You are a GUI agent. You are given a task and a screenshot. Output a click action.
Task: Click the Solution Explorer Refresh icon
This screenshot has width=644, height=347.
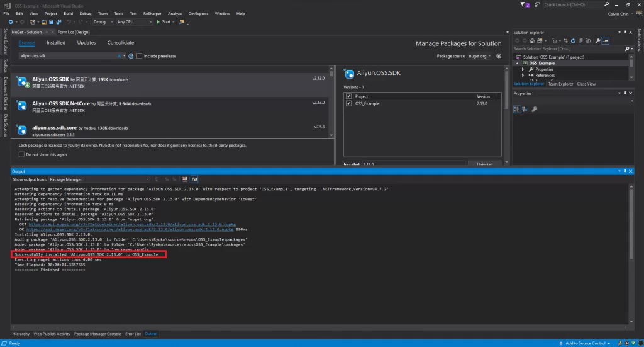coord(573,41)
